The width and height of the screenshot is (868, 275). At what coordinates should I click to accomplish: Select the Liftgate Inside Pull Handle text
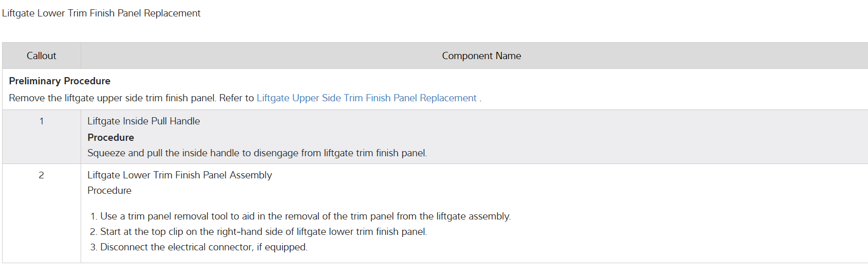143,121
